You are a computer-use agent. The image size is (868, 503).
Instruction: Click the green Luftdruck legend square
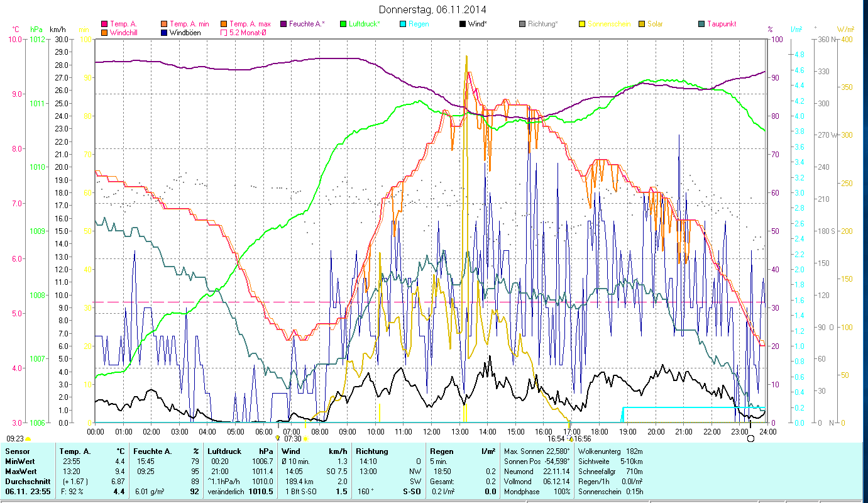tap(343, 24)
